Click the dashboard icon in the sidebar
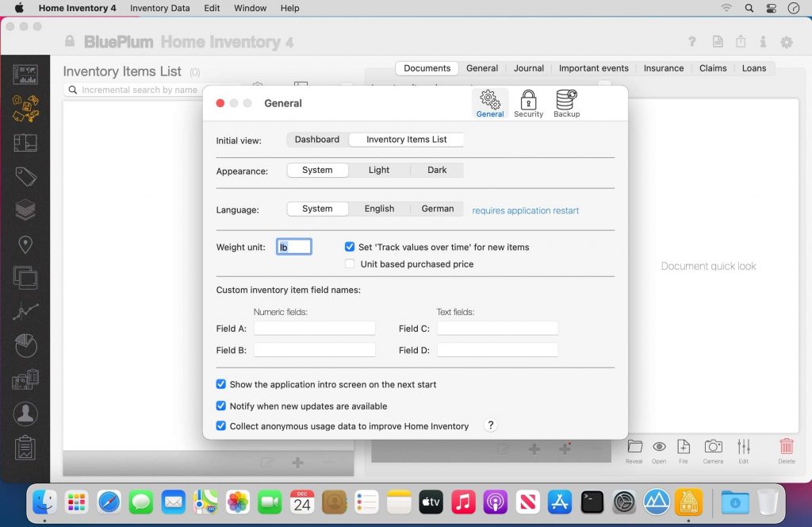The height and width of the screenshot is (527, 812). click(x=25, y=75)
